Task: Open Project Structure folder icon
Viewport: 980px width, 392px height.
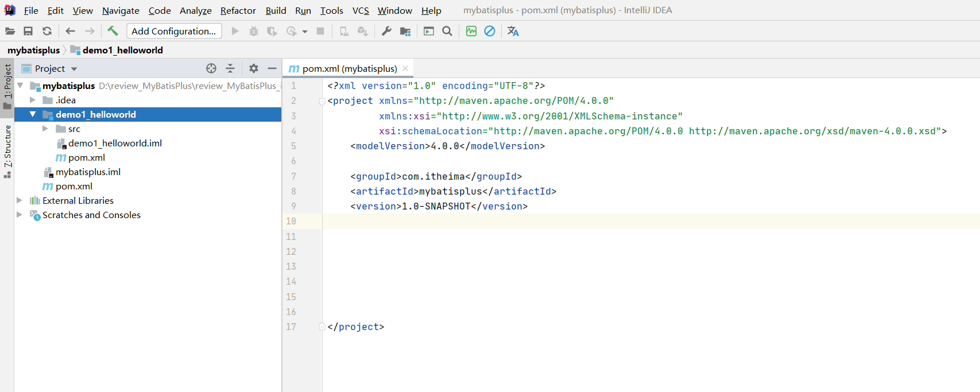Action: (x=405, y=31)
